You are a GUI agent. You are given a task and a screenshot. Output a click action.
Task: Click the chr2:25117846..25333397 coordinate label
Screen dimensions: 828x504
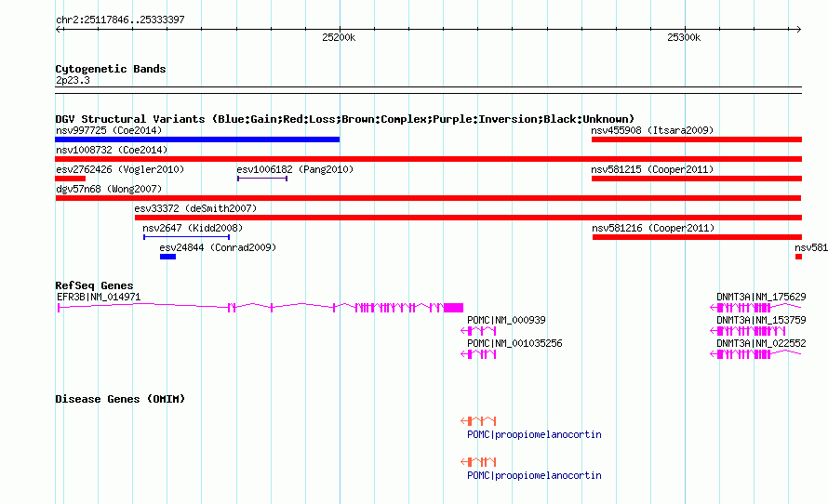pyautogui.click(x=120, y=20)
